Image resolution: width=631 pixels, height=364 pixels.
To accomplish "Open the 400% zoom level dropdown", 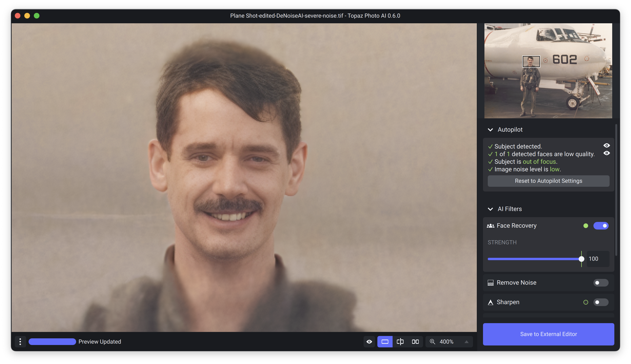I will [466, 341].
